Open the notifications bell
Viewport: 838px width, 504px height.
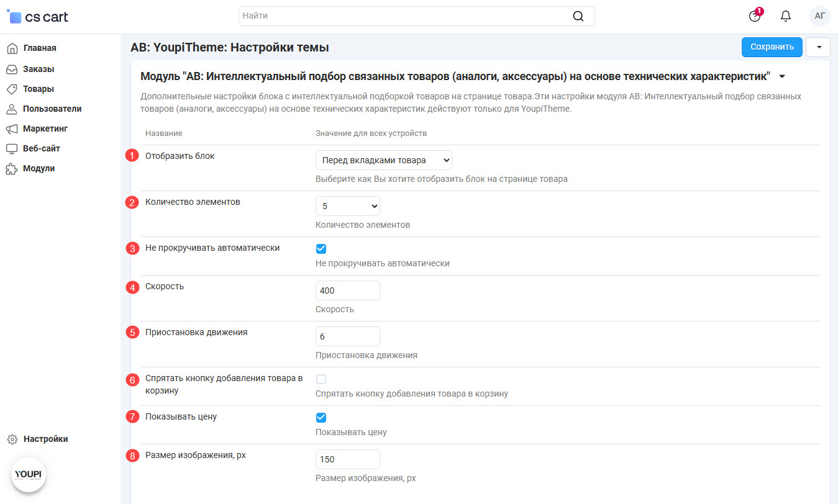[x=786, y=16]
